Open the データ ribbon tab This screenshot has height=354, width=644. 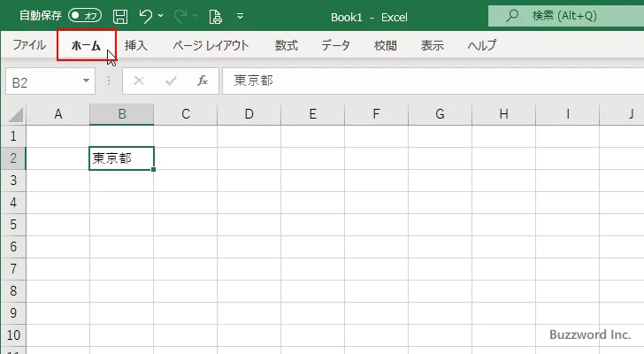pyautogui.click(x=335, y=45)
